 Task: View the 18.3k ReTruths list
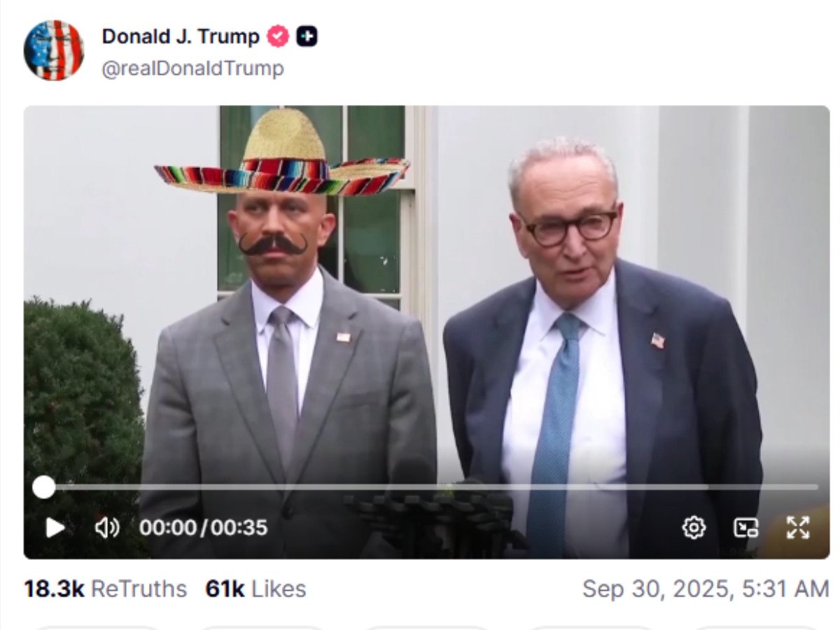pos(105,589)
